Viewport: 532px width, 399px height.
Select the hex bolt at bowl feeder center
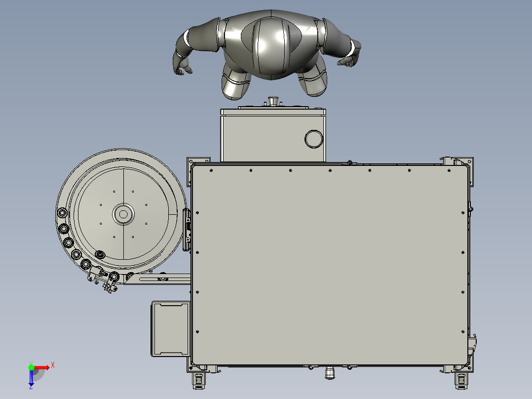coord(123,214)
